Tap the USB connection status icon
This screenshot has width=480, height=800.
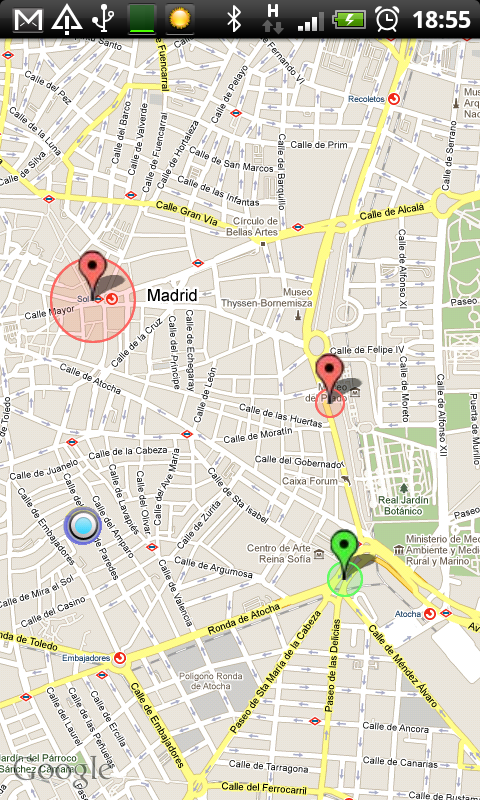(102, 19)
